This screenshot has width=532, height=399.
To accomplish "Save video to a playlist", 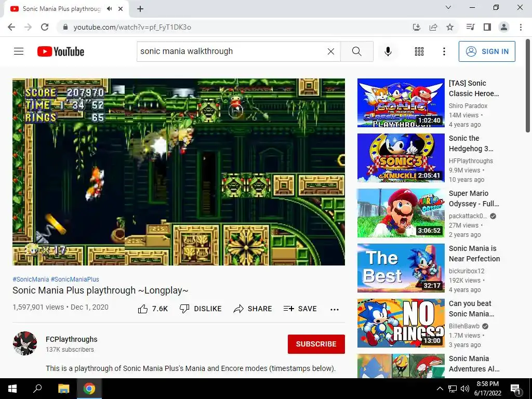I will coord(300,309).
